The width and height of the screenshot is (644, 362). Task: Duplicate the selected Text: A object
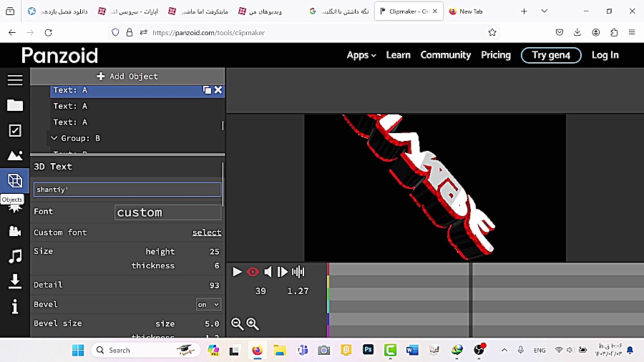(207, 90)
